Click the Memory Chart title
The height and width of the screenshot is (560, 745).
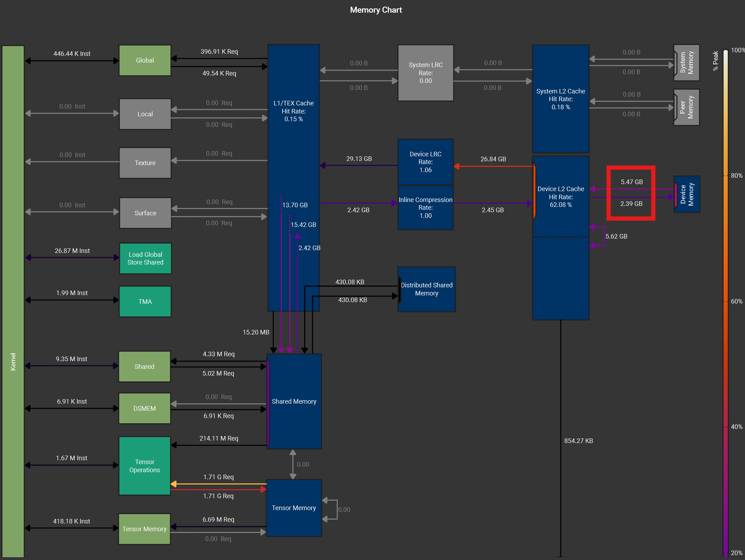point(375,10)
